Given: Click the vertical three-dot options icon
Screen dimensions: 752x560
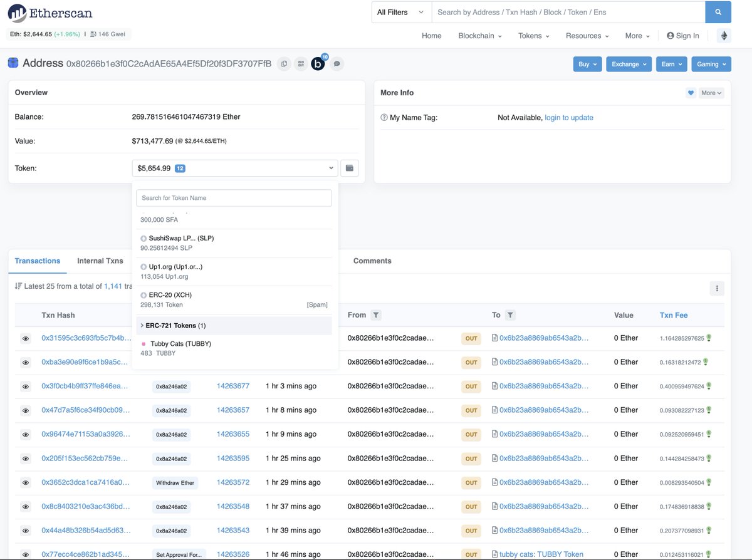Looking at the screenshot, I should 717,288.
